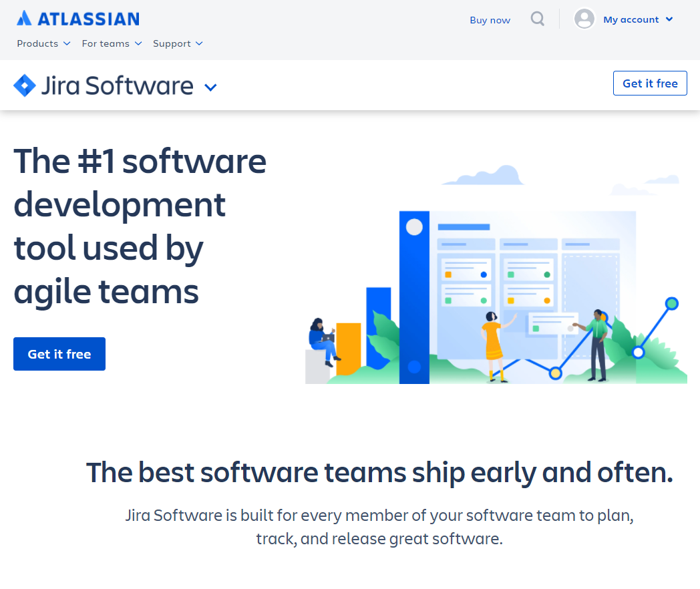This screenshot has height=589, width=700.
Task: Open the For teams menu
Action: click(x=112, y=43)
